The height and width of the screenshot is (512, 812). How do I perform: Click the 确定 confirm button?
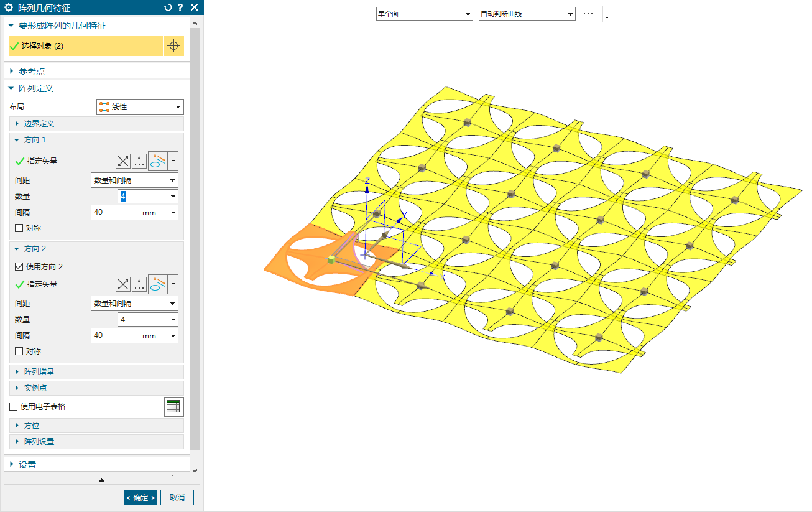pyautogui.click(x=141, y=497)
